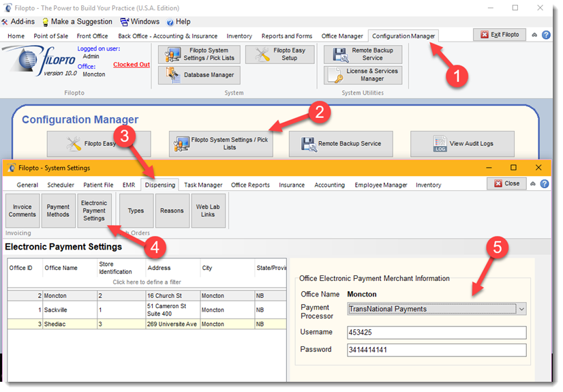
Task: Select the Sackville office row
Action: point(147,310)
